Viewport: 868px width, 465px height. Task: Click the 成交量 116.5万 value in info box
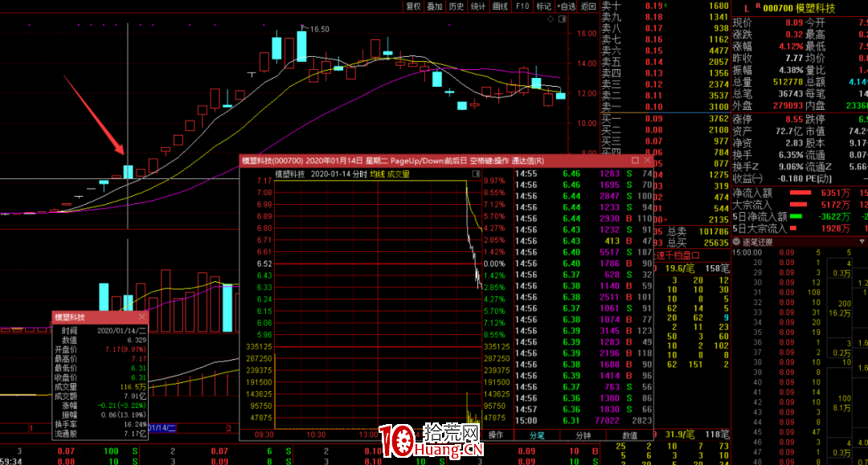(133, 387)
